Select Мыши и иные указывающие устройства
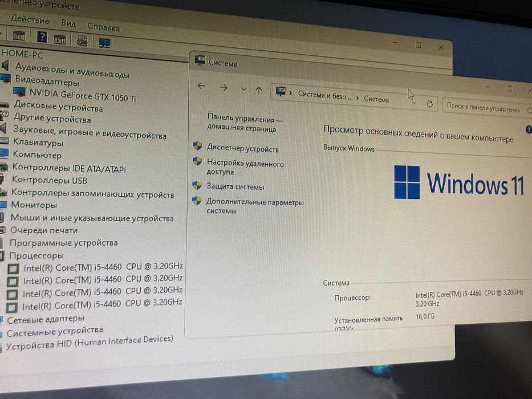The width and height of the screenshot is (532, 399). click(x=92, y=218)
